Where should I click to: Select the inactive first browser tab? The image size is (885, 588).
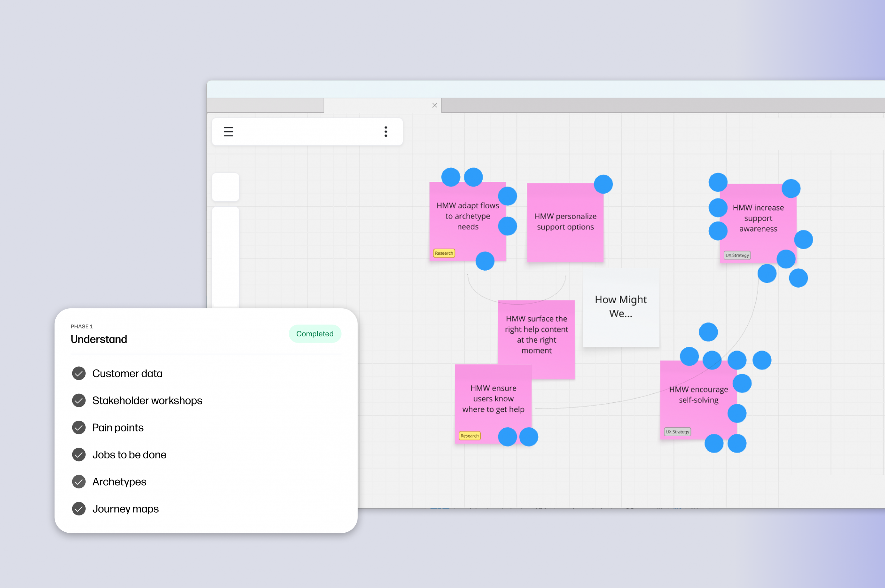coord(265,105)
